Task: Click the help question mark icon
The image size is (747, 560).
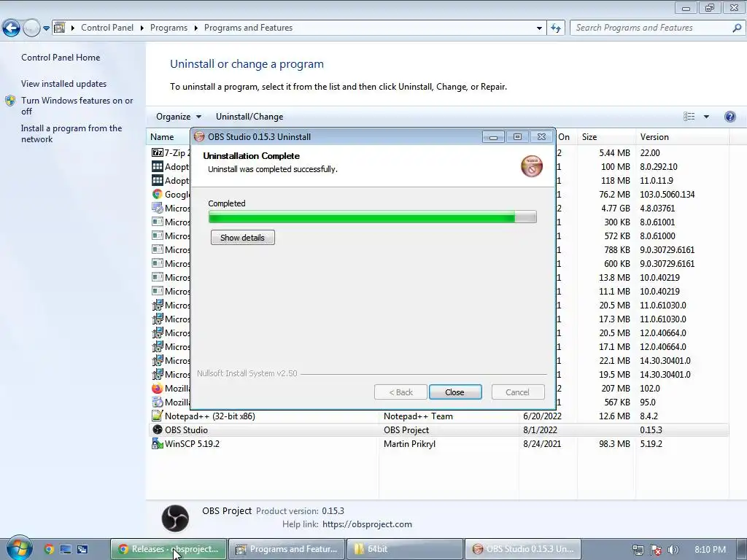Action: point(729,117)
